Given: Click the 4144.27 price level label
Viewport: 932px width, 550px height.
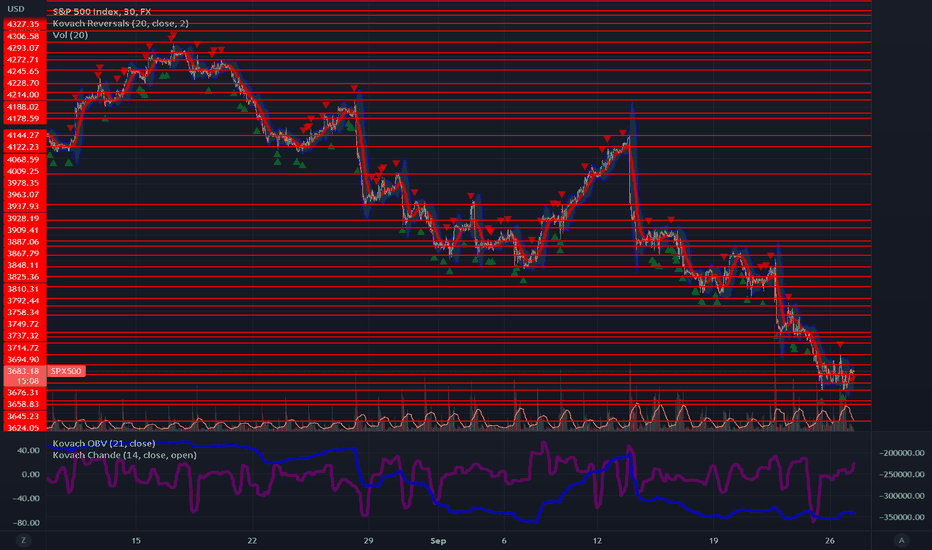Looking at the screenshot, I should click(x=23, y=135).
